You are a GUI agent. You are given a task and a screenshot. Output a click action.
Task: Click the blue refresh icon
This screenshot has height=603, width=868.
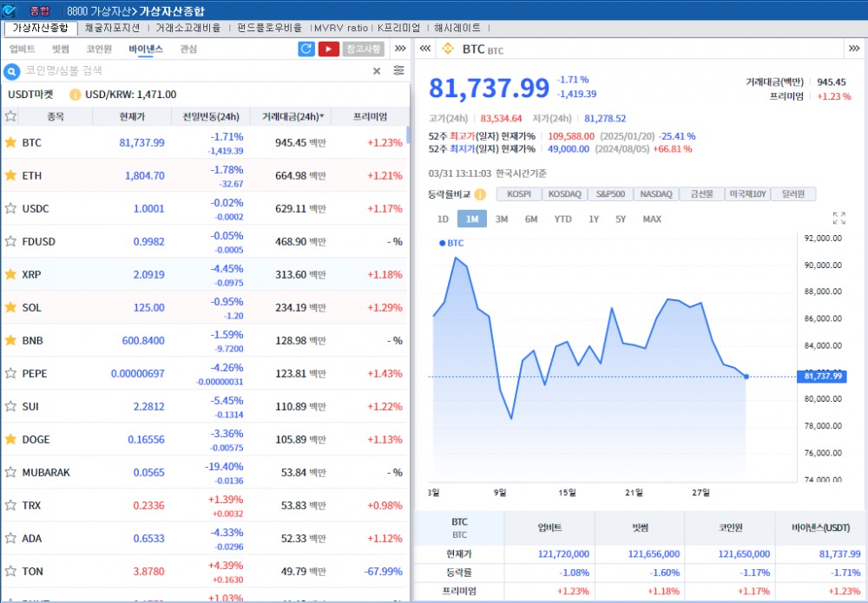pos(306,49)
